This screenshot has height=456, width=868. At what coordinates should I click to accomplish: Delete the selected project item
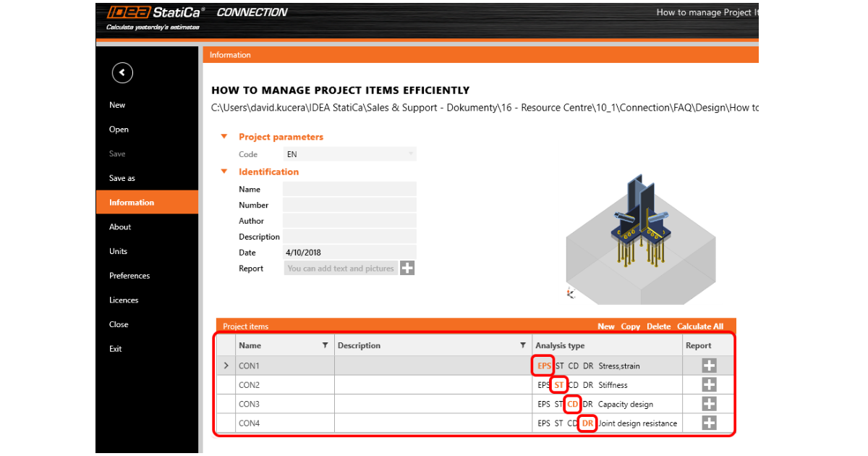click(658, 326)
